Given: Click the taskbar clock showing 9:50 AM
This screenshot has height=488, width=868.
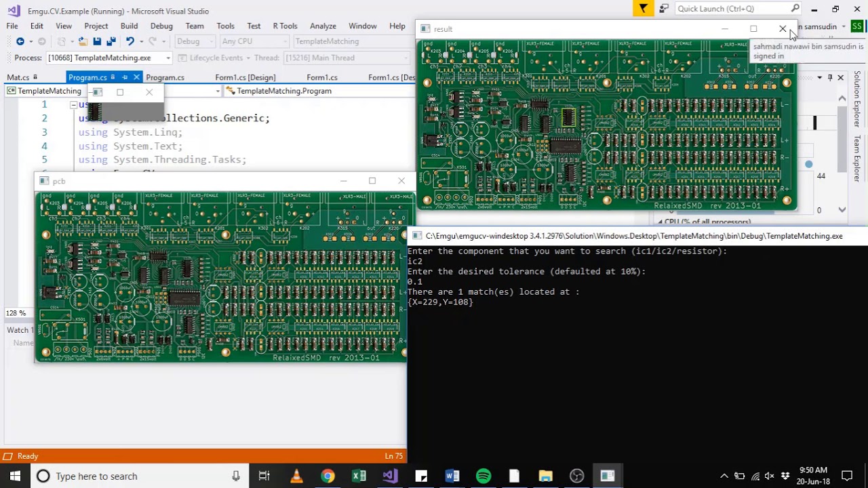Looking at the screenshot, I should 814,476.
